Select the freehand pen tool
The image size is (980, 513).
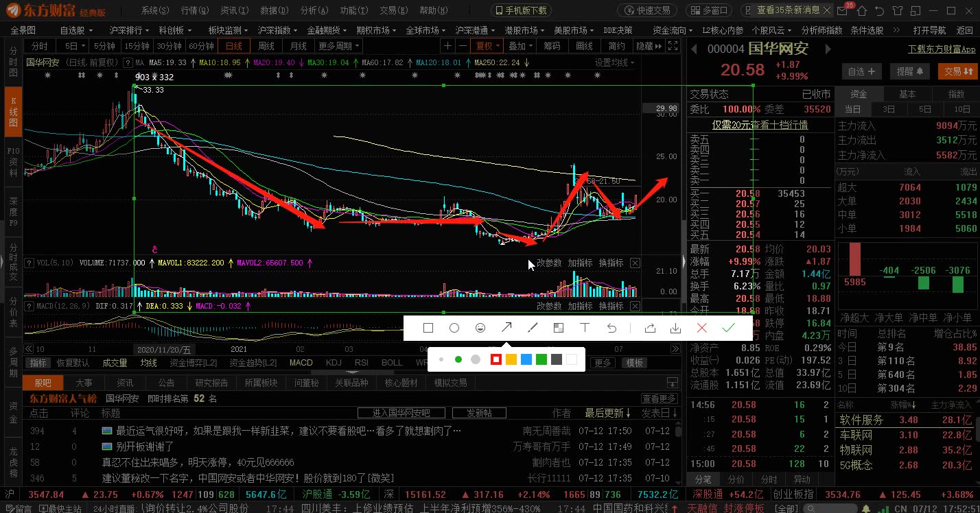533,328
